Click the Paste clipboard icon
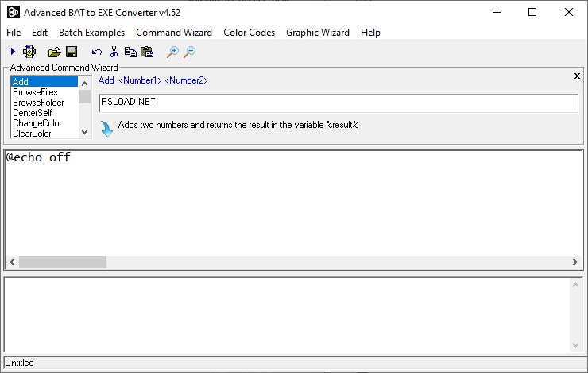 coord(147,52)
